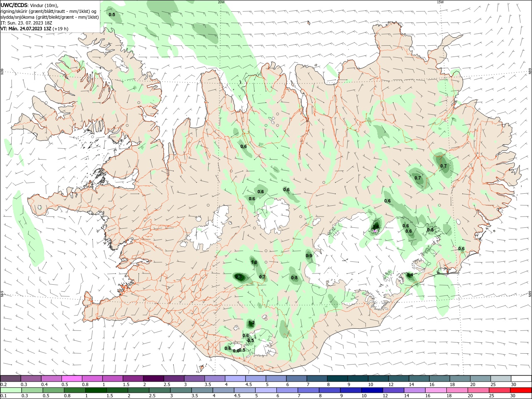Viewport: 532px width, 399px height.
Task: Pick the darkest purple 2–2.5 snow swatch
Action: pyautogui.click(x=153, y=379)
